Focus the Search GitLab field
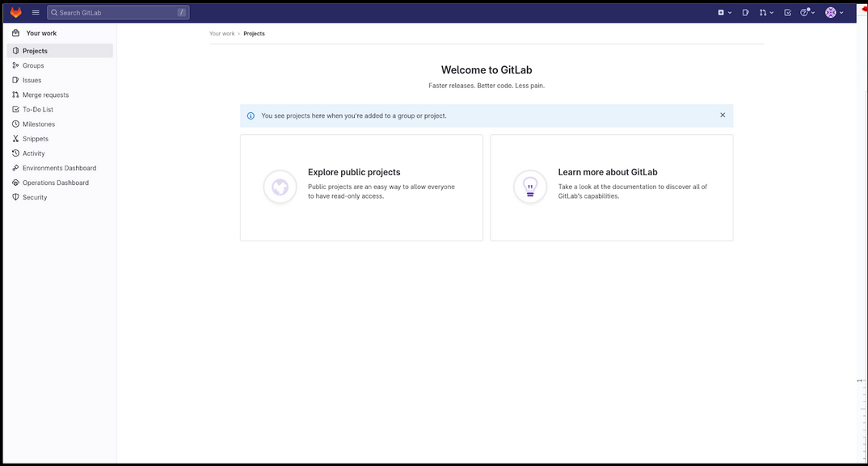 (x=119, y=12)
